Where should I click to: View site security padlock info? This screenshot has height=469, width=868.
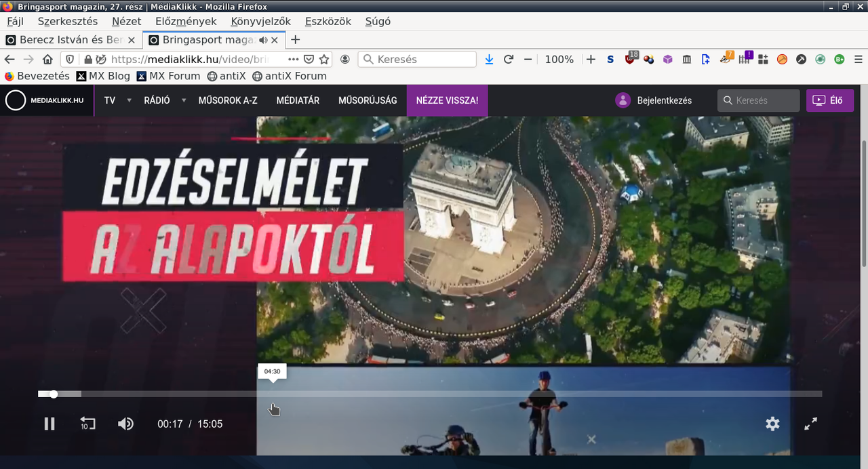[87, 59]
